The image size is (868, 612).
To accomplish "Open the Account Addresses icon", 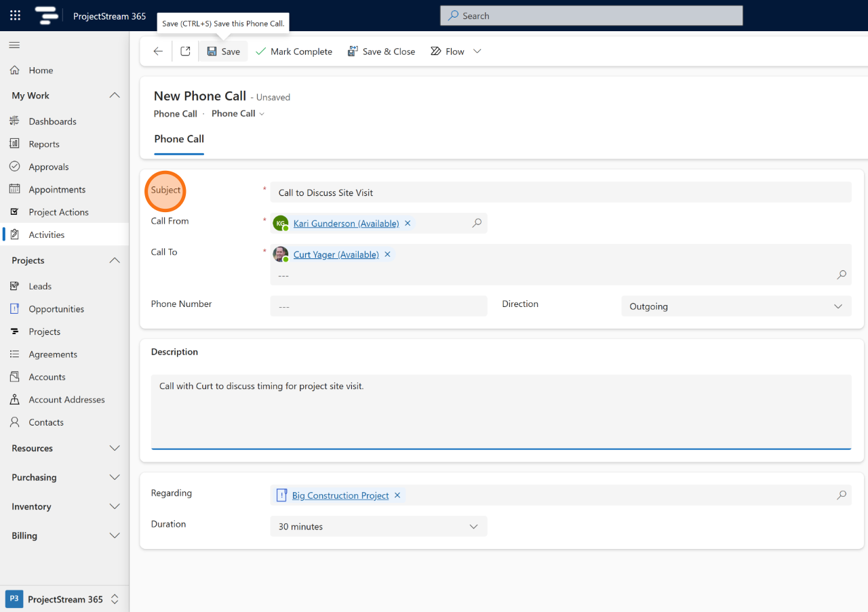I will pyautogui.click(x=14, y=400).
